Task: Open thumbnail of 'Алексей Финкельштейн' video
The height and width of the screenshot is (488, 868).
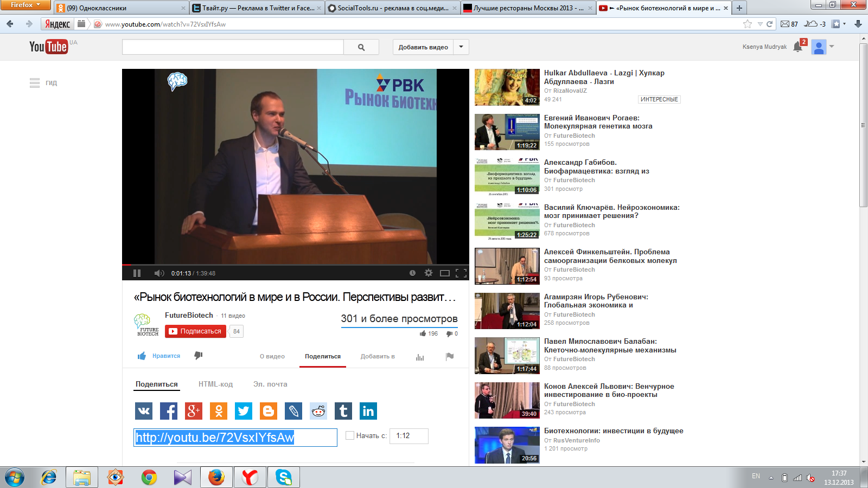Action: point(507,266)
